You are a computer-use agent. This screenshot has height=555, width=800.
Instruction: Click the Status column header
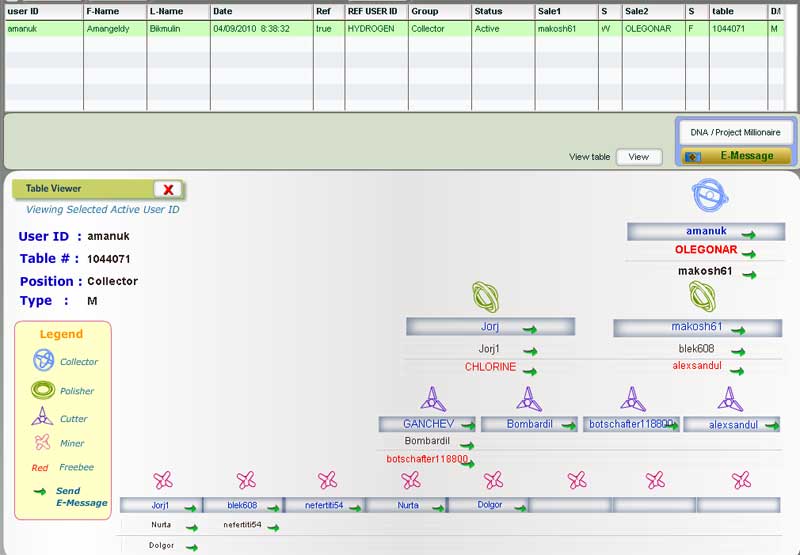click(x=501, y=11)
